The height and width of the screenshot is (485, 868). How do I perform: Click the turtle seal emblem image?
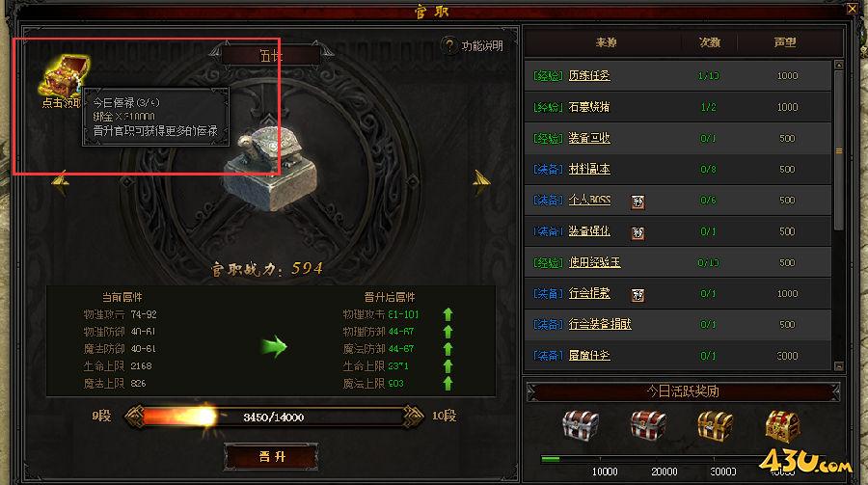270,168
